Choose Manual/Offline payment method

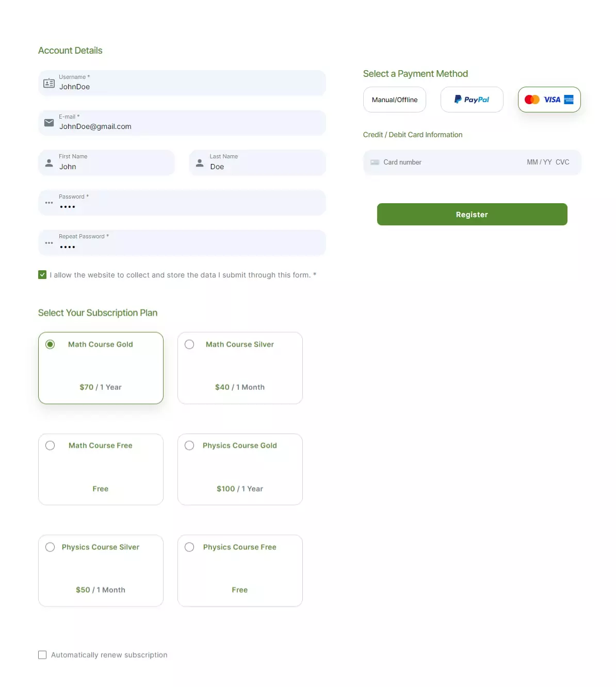tap(395, 100)
